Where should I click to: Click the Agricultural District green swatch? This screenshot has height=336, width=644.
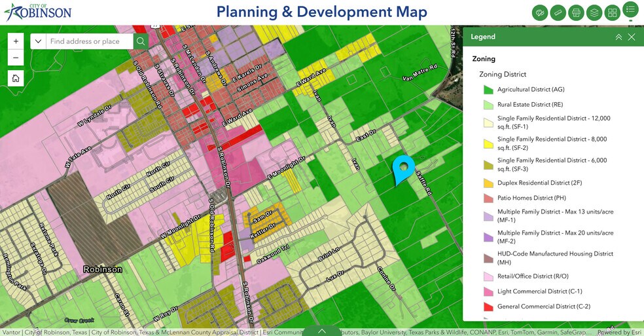tap(488, 90)
